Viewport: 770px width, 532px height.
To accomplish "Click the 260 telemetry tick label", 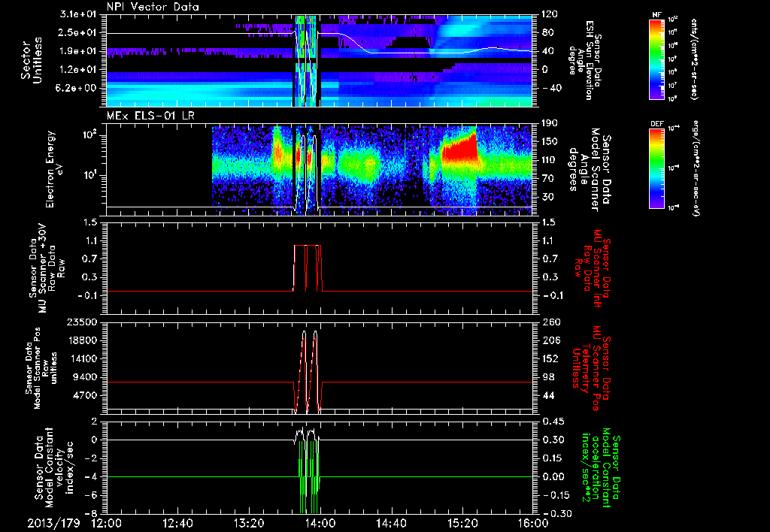I will point(550,322).
